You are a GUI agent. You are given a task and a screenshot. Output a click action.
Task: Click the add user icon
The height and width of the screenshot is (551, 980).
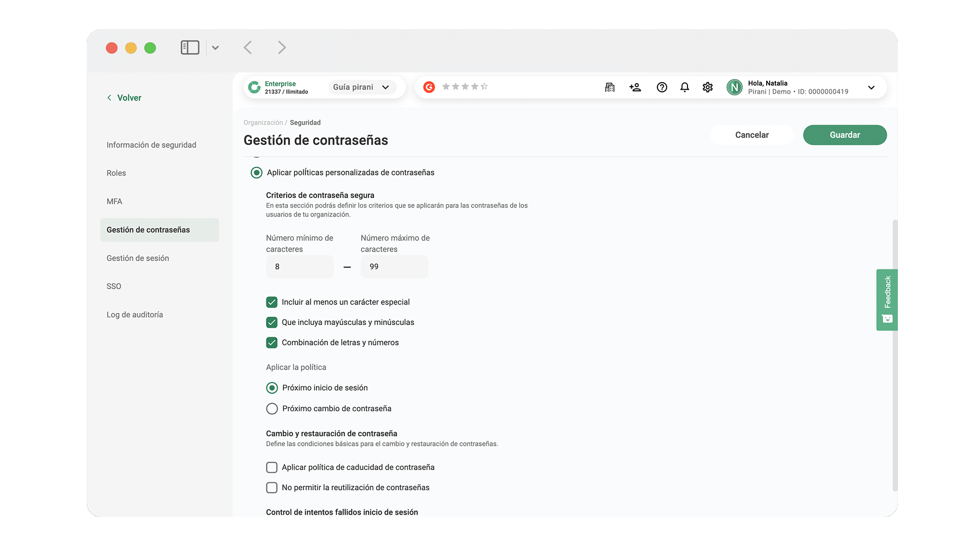[635, 87]
